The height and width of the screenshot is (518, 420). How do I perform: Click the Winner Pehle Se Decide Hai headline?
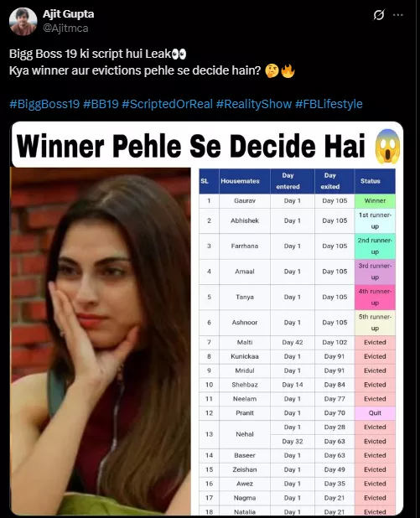[191, 146]
